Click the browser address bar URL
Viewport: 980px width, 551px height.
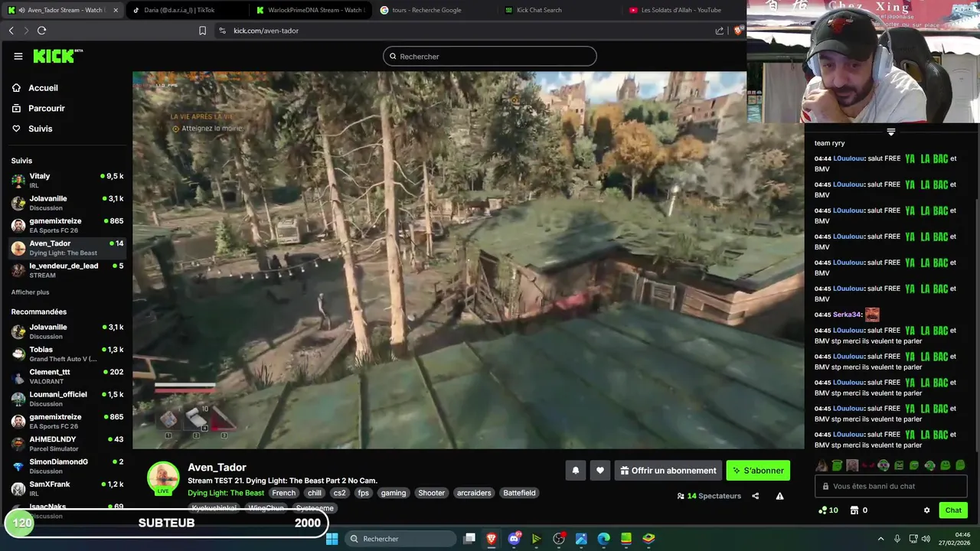tap(266, 31)
